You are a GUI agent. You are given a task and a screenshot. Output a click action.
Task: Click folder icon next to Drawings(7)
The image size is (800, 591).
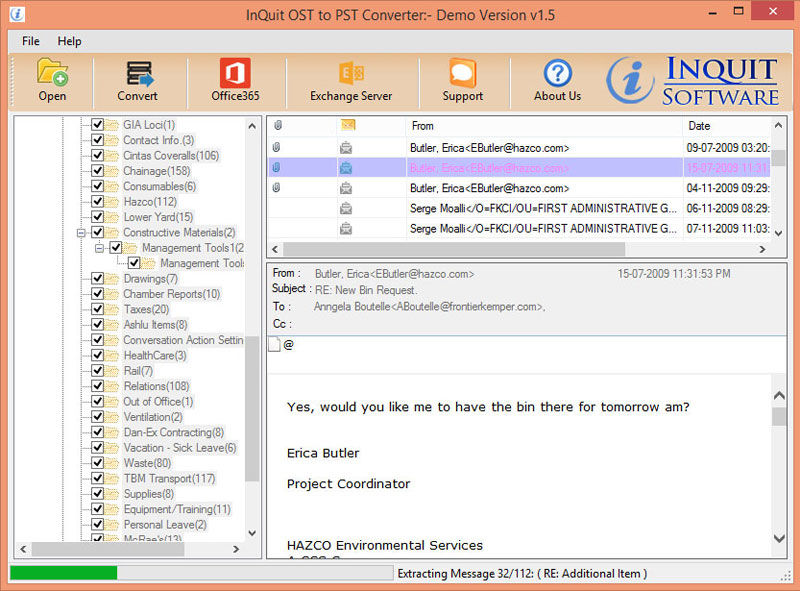pyautogui.click(x=112, y=279)
